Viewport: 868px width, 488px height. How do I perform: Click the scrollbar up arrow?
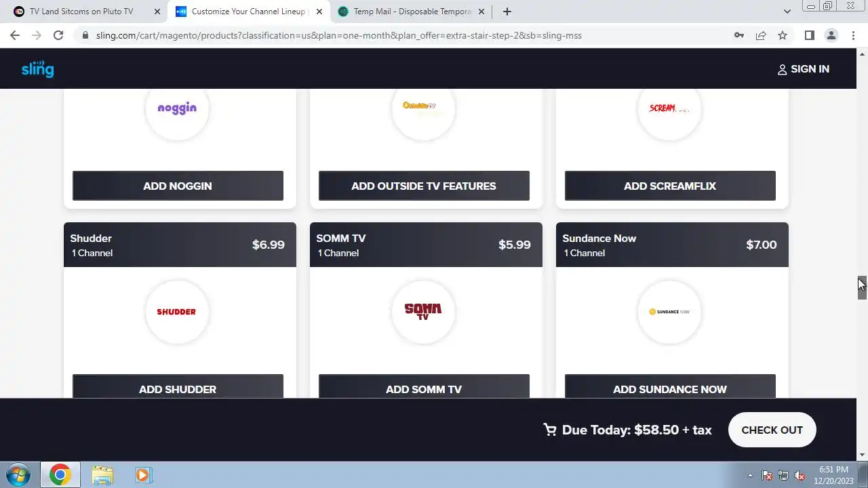[x=862, y=54]
